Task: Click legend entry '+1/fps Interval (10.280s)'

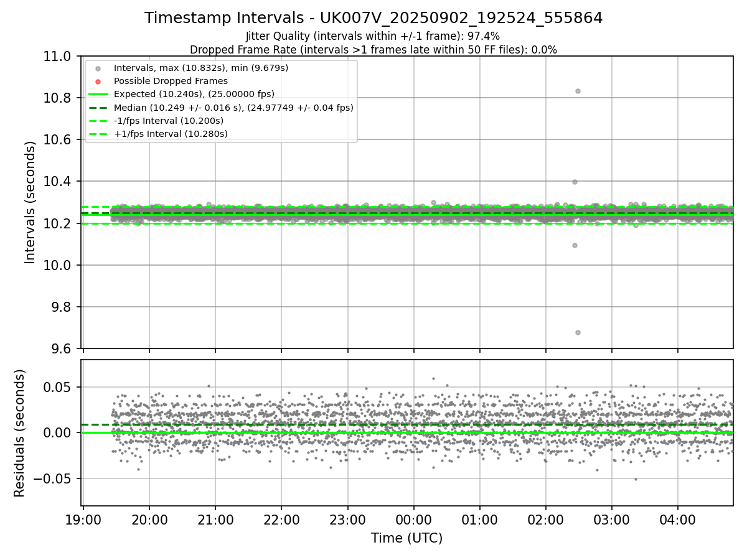Action: [x=171, y=134]
